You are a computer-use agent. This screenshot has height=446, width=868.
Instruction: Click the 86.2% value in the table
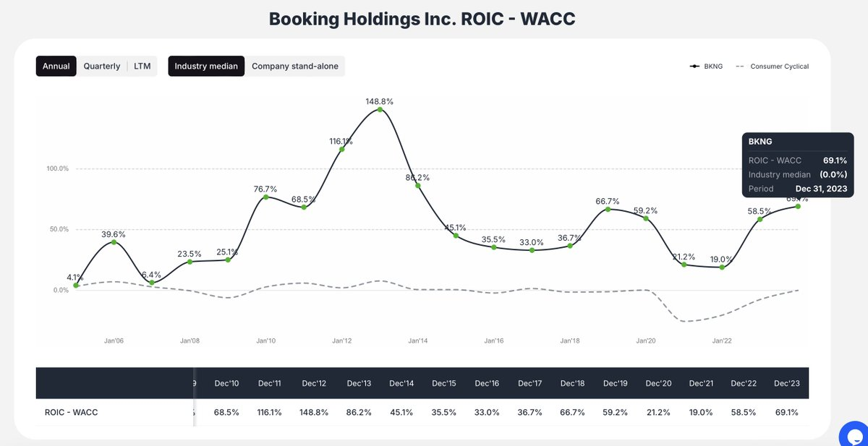[x=358, y=412]
